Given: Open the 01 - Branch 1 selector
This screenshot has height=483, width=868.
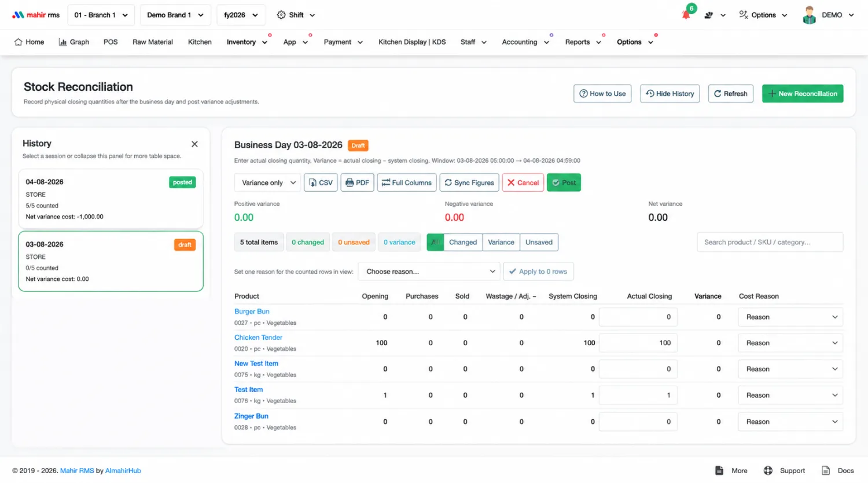Looking at the screenshot, I should click(x=101, y=15).
